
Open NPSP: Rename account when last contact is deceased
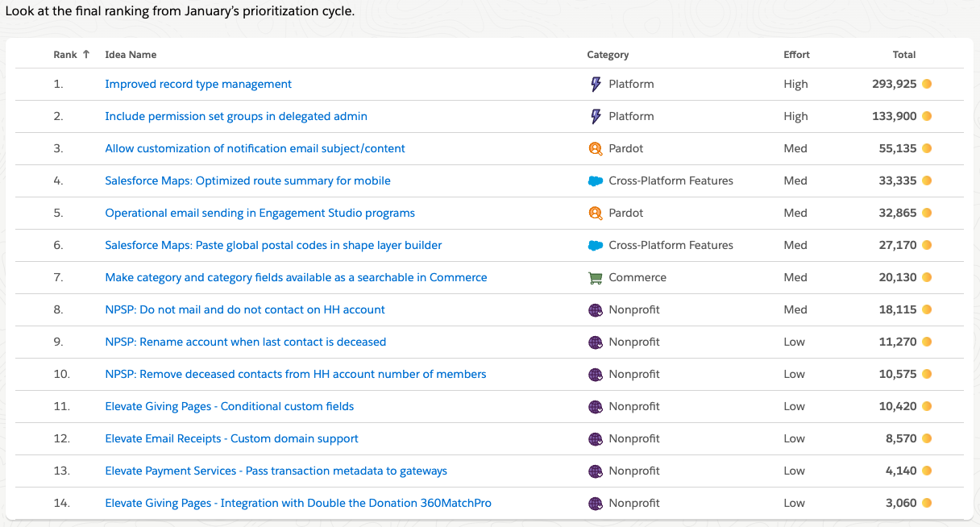coord(246,342)
